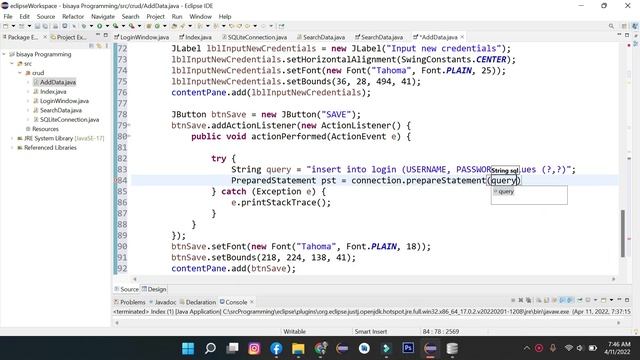Click the Windows Start button
The image size is (640, 360).
pos(188,348)
